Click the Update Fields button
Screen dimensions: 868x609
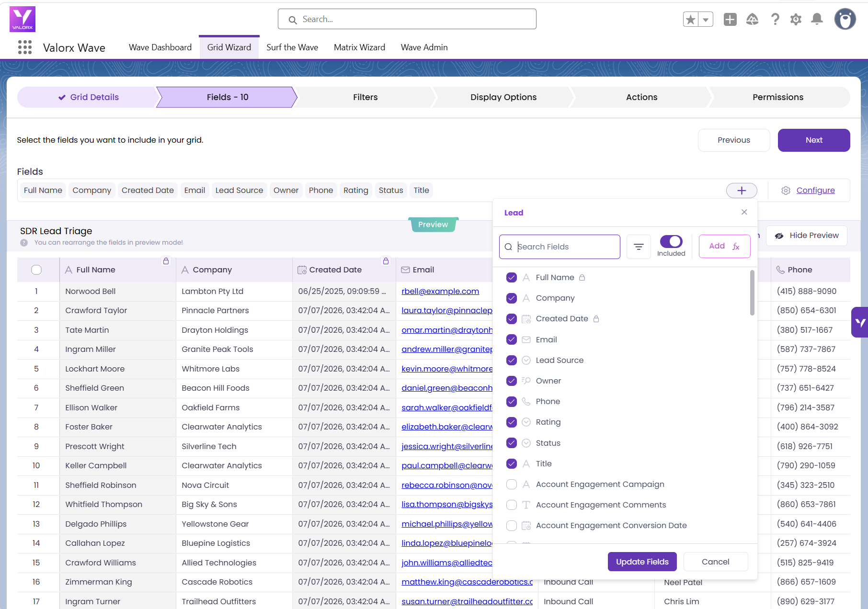[x=642, y=562]
